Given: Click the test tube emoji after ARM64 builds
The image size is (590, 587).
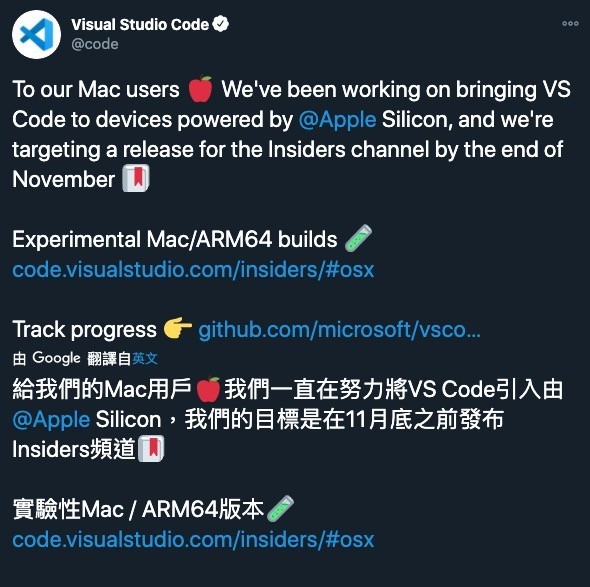Looking at the screenshot, I should pyautogui.click(x=358, y=238).
